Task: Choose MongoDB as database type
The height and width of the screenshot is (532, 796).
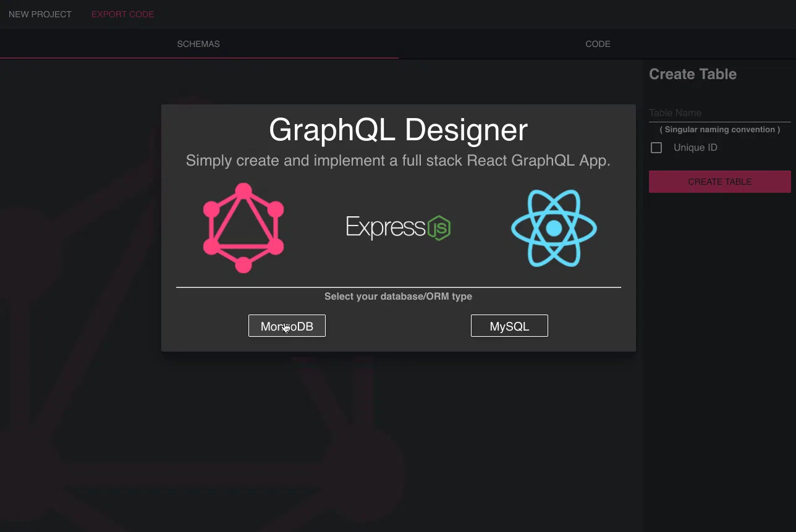Action: tap(287, 326)
